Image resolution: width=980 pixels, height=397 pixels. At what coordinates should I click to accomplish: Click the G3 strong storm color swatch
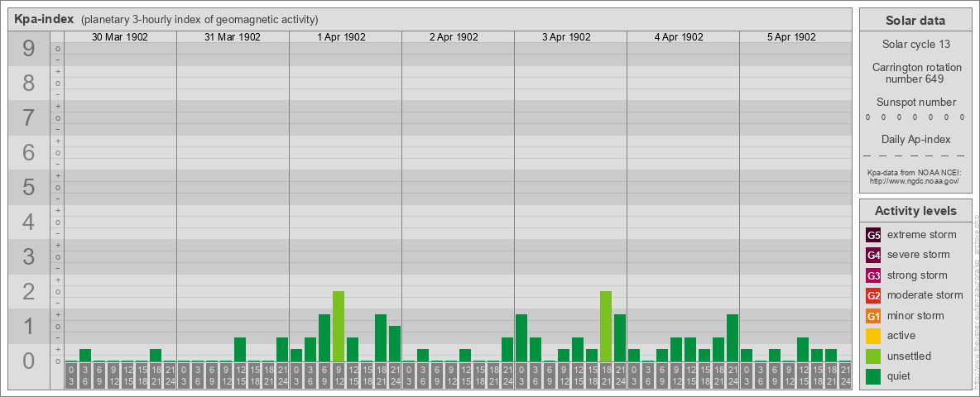point(873,275)
